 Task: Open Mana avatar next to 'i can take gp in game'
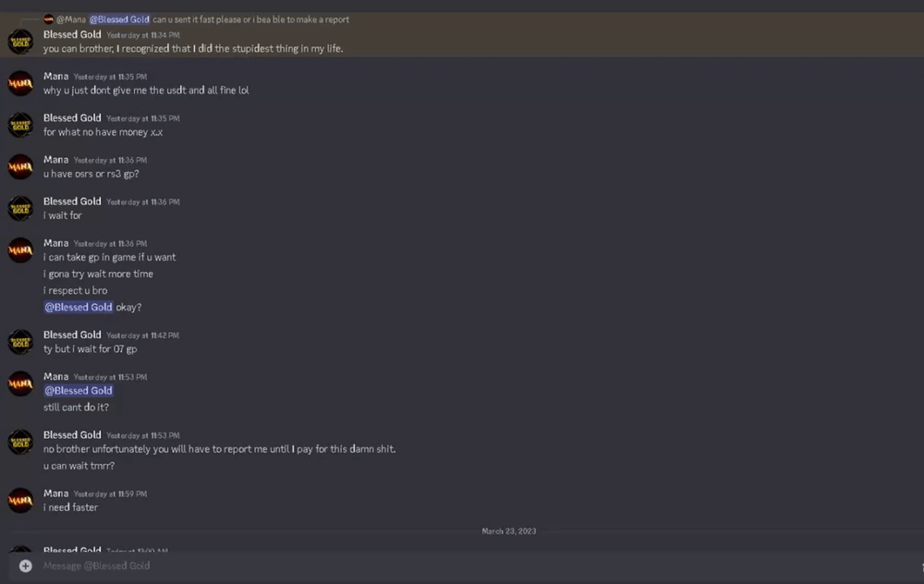20,249
